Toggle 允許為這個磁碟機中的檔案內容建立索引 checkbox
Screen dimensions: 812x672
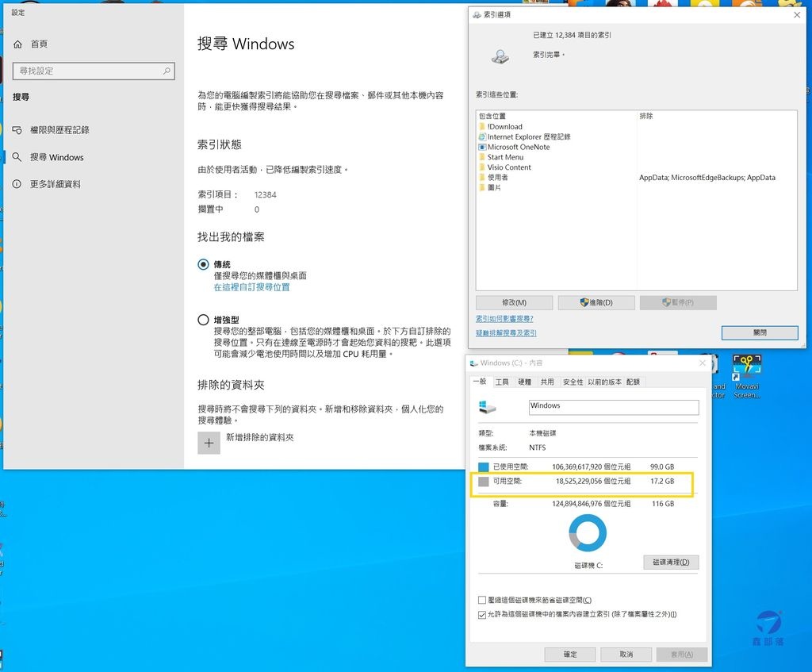[x=482, y=615]
